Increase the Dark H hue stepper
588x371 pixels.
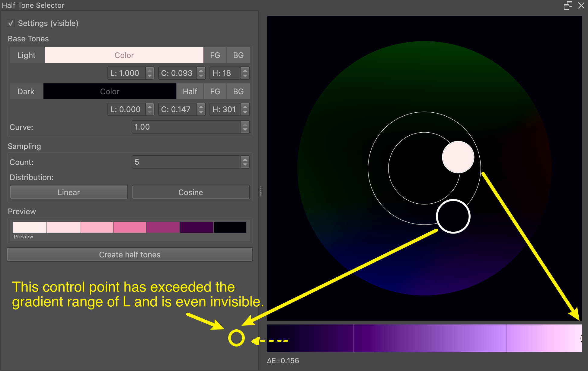tap(245, 107)
